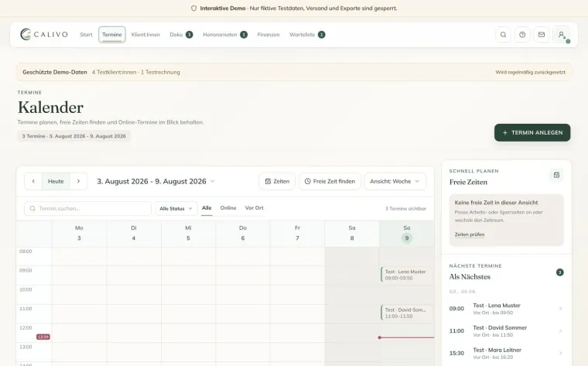Image resolution: width=588 pixels, height=366 pixels.
Task: Click the Als Nächstes count badge
Action: coord(560,272)
